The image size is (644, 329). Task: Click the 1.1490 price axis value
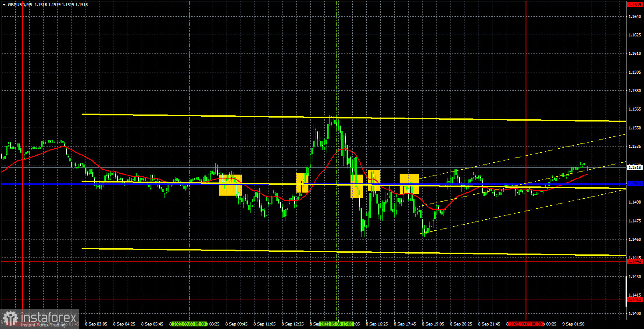634,202
